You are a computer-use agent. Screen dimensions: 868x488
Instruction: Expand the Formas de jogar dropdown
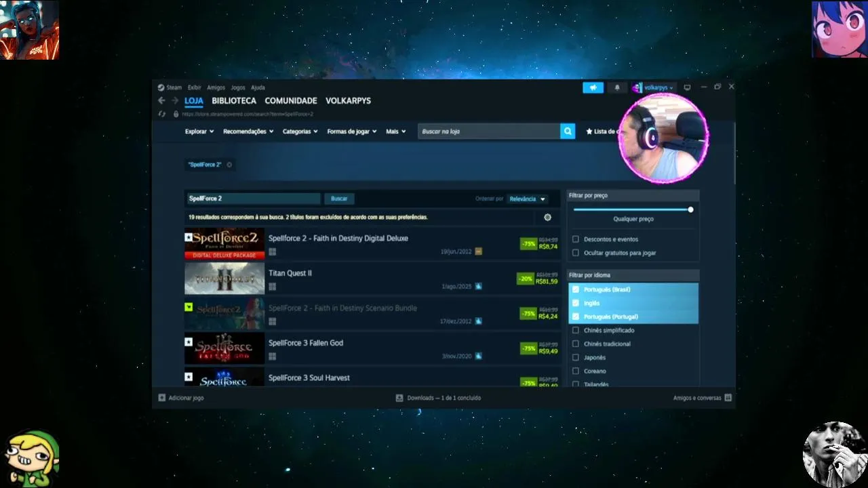[x=351, y=131]
